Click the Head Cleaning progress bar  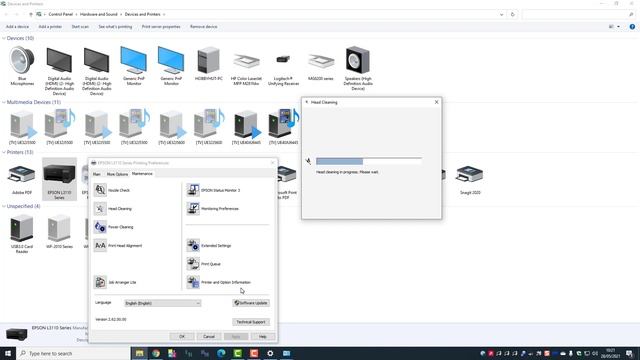coord(369,162)
